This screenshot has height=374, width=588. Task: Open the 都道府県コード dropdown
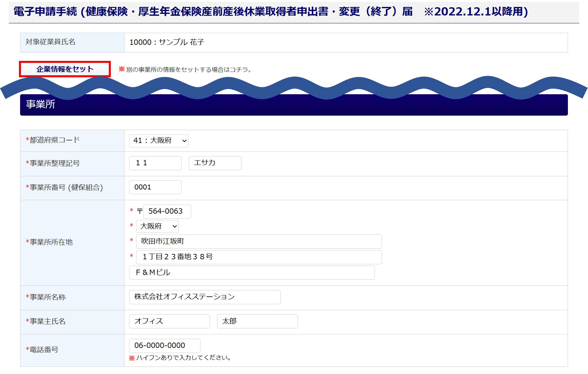pyautogui.click(x=159, y=141)
